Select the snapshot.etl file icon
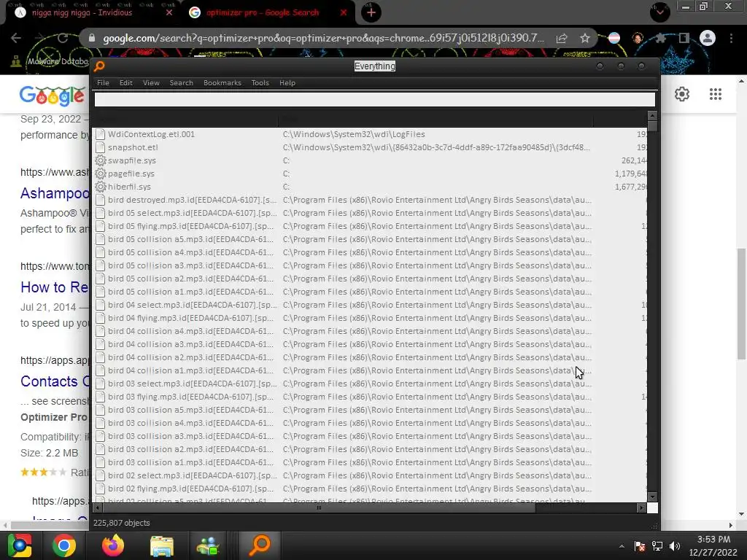This screenshot has height=560, width=747. click(100, 147)
